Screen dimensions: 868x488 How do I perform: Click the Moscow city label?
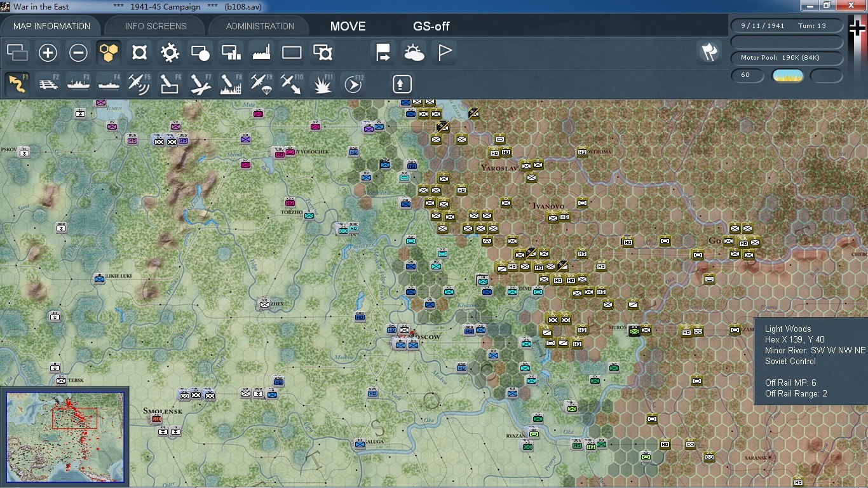(425, 336)
